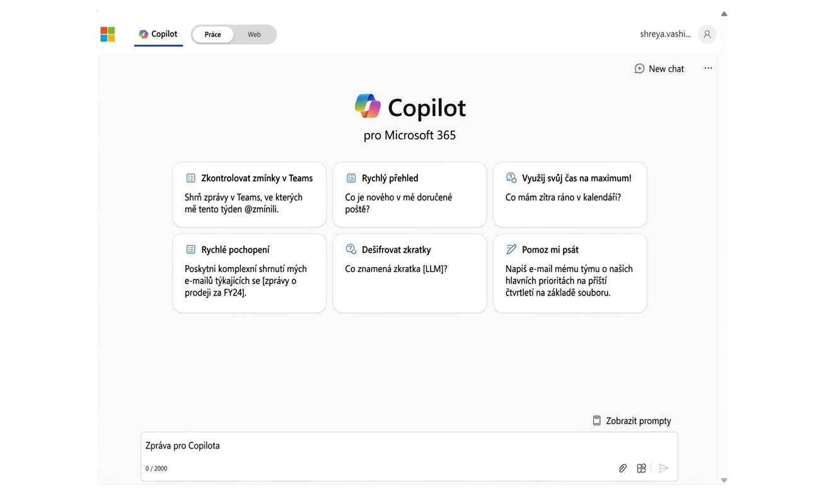Viewport: 822px width, 504px height.
Task: Start a New chat
Action: (x=659, y=69)
